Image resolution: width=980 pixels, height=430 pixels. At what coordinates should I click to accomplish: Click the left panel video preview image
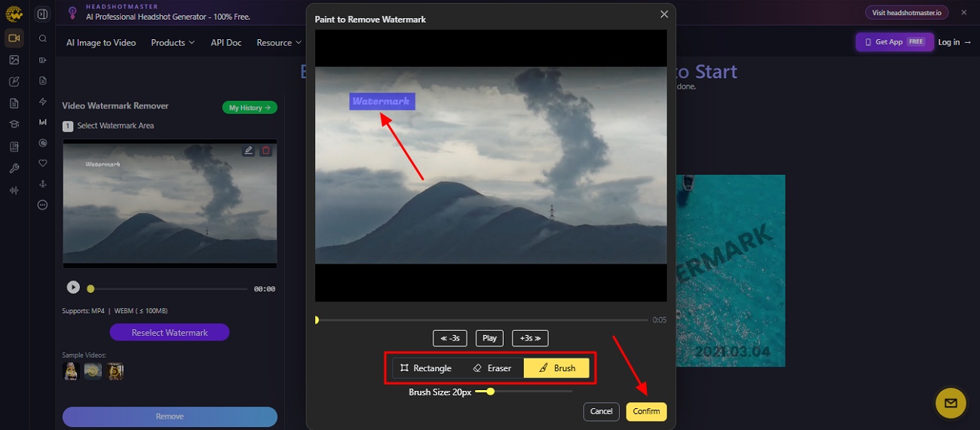click(170, 203)
